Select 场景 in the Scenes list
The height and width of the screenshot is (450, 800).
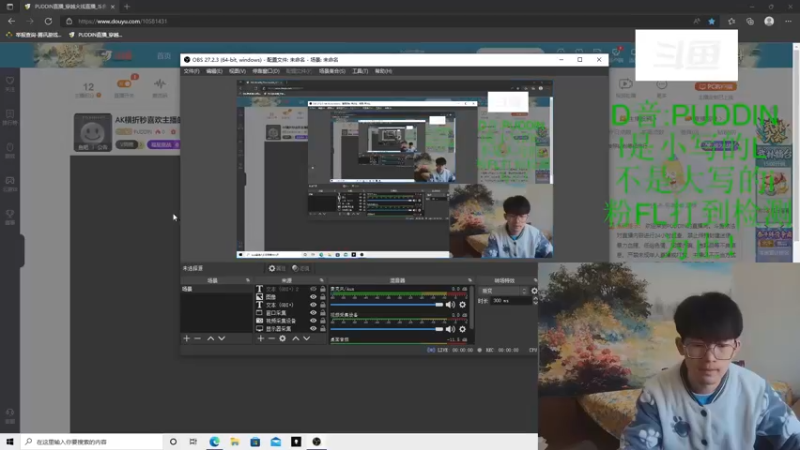(x=216, y=289)
